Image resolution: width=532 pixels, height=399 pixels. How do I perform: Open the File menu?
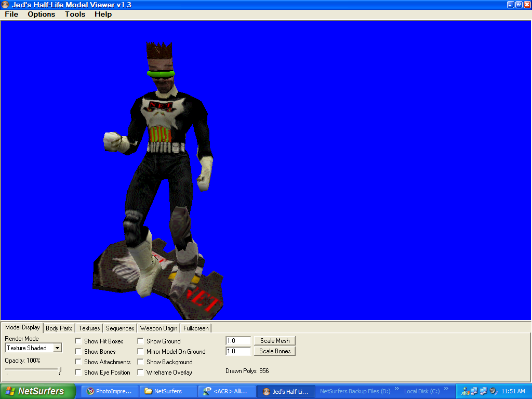(11, 14)
